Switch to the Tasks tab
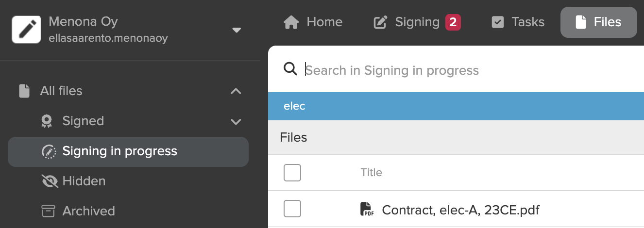 click(x=518, y=22)
